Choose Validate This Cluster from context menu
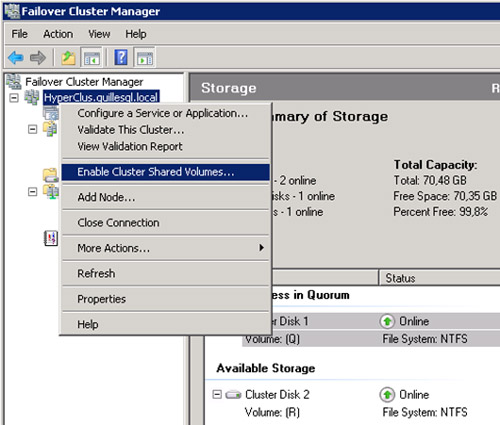This screenshot has height=425, width=500. click(x=166, y=130)
